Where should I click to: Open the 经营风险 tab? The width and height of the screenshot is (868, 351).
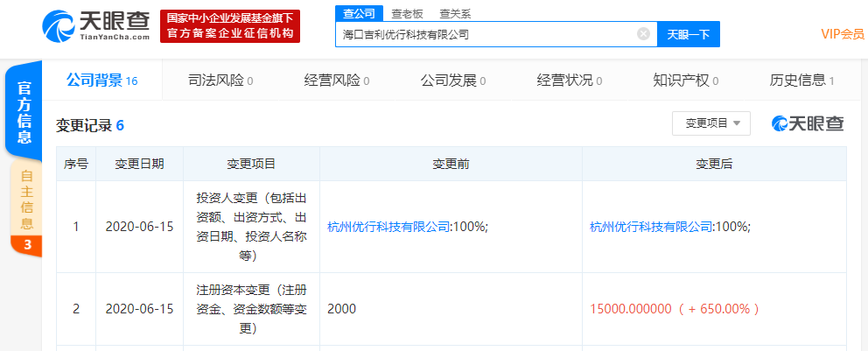(336, 81)
